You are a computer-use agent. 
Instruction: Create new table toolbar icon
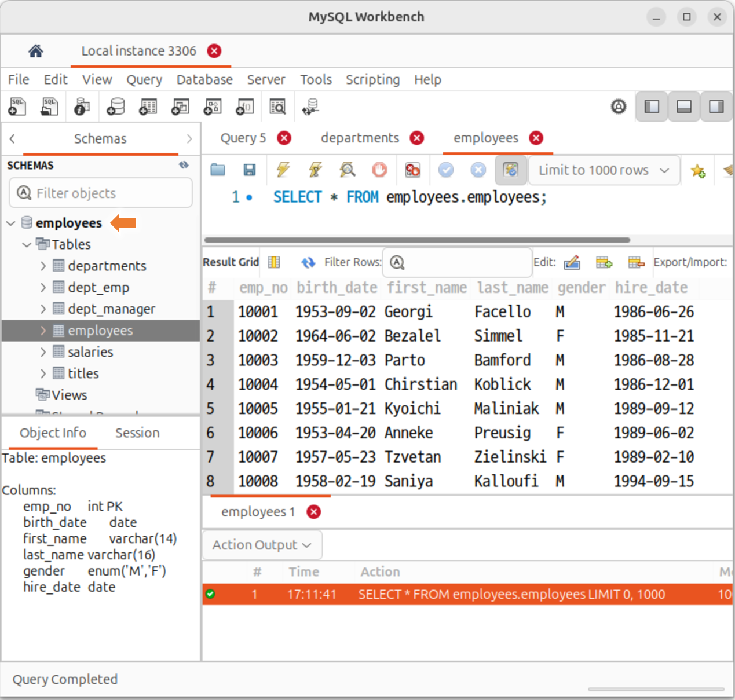148,107
